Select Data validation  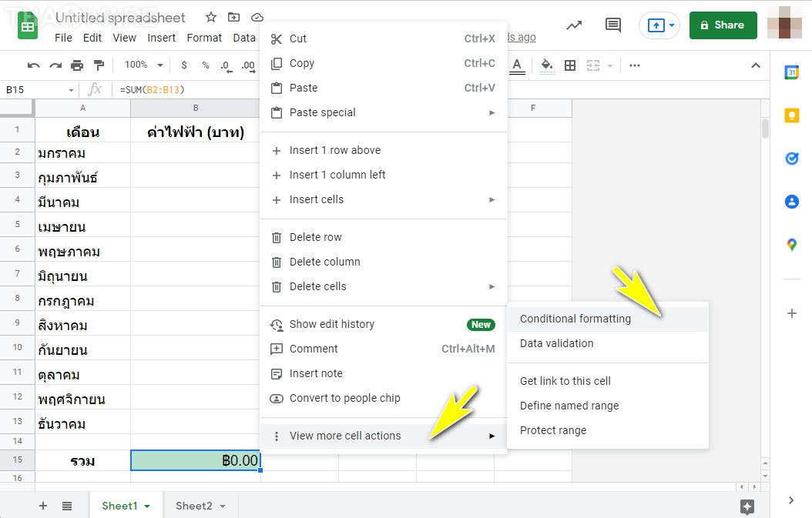pyautogui.click(x=607, y=343)
